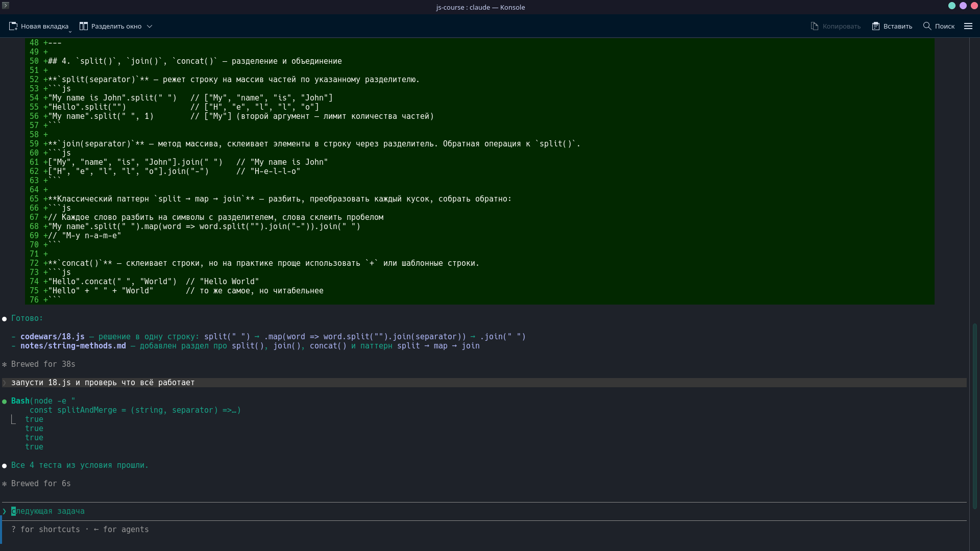Click the terminal icon in title bar
This screenshot has height=551, width=980.
point(6,5)
